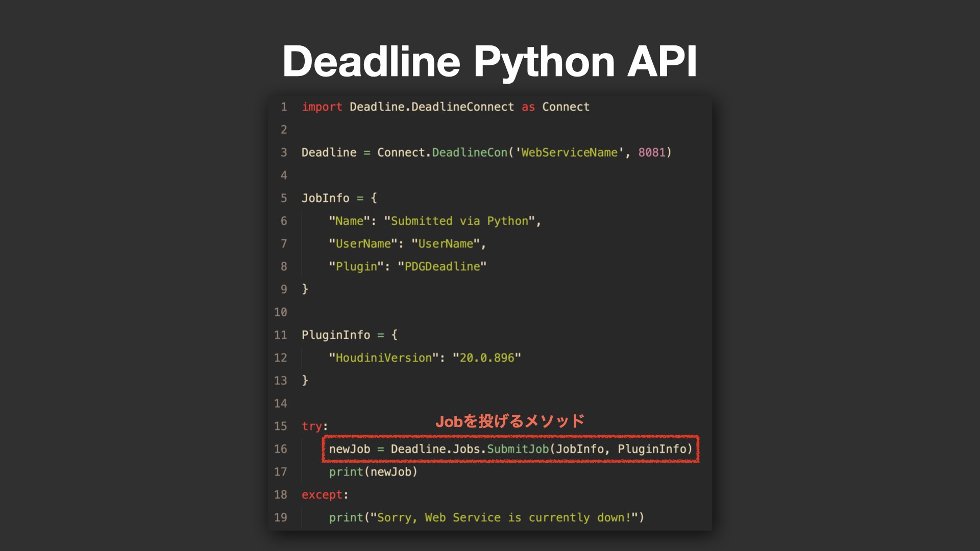Image resolution: width=980 pixels, height=551 pixels.
Task: Click "JobInfo = {" on line 5
Action: pos(339,198)
